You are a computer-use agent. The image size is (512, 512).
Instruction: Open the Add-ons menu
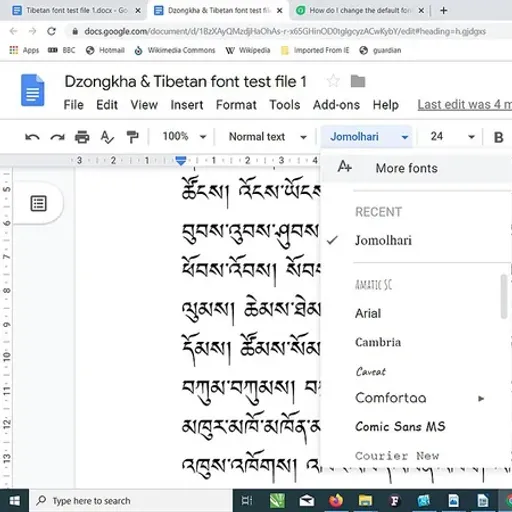pyautogui.click(x=336, y=105)
